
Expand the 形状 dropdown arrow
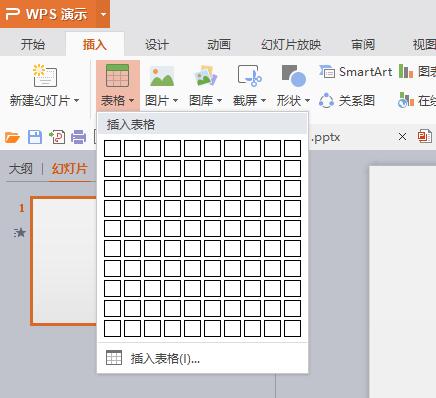click(x=307, y=100)
